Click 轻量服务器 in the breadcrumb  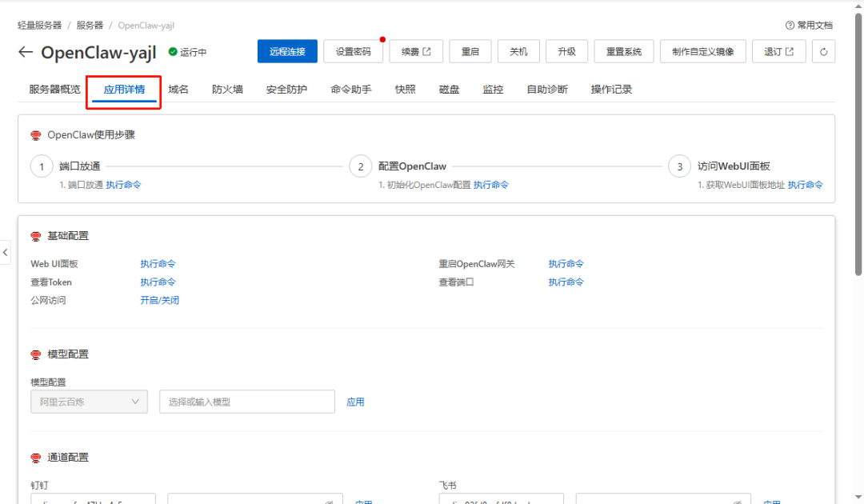coord(39,26)
